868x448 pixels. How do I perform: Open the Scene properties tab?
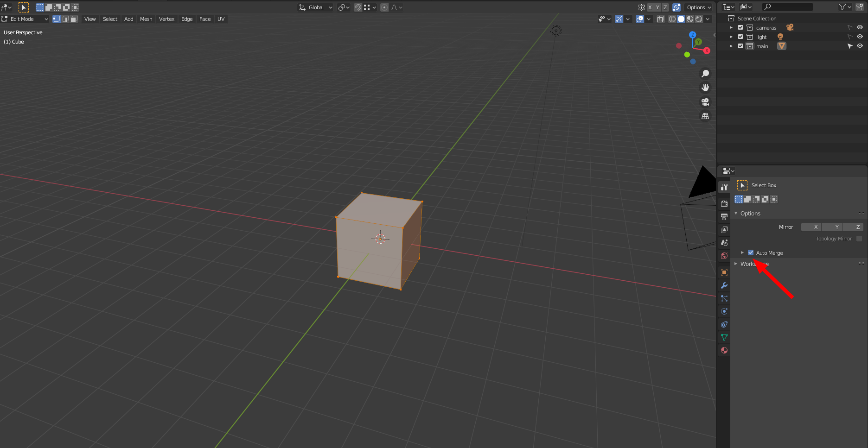724,242
